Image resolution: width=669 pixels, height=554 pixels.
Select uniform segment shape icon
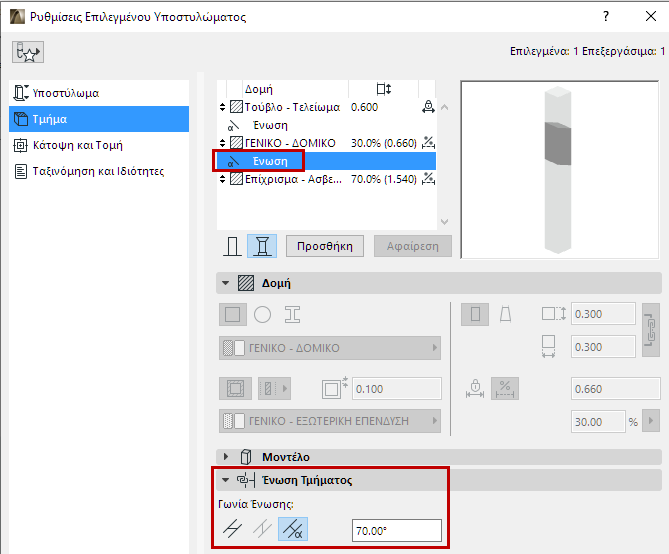click(x=475, y=315)
